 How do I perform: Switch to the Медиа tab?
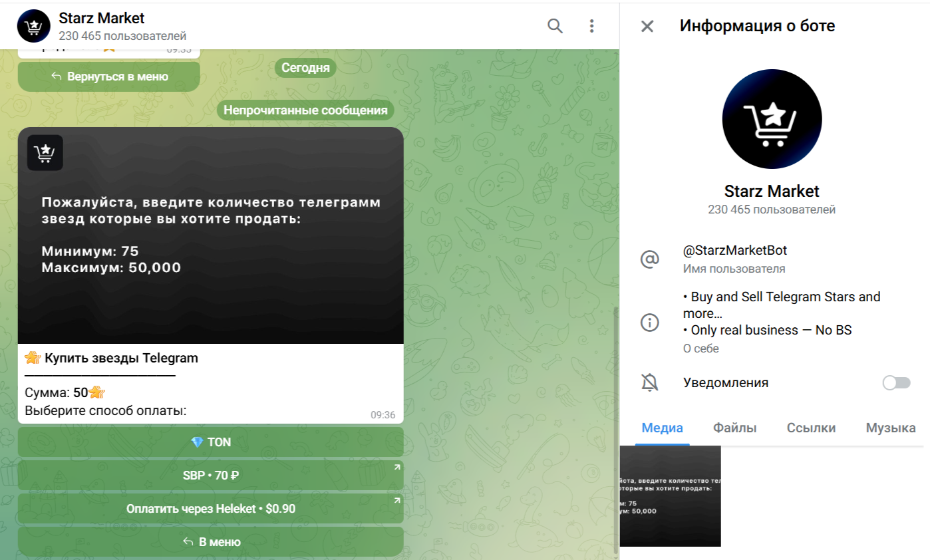661,428
